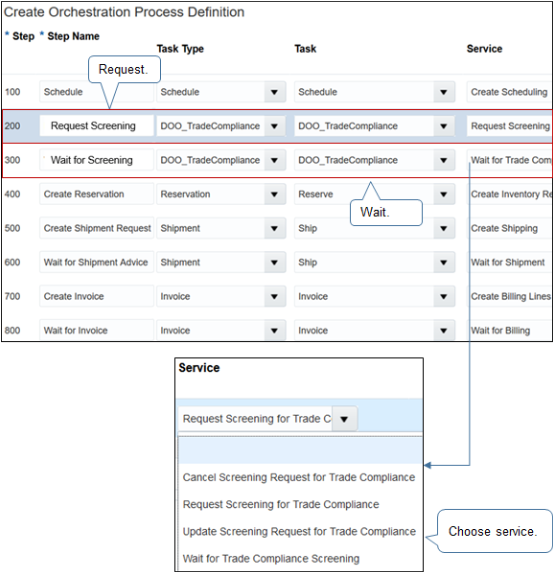The height and width of the screenshot is (573, 554).
Task: Select step number 200
Action: [x=12, y=126]
